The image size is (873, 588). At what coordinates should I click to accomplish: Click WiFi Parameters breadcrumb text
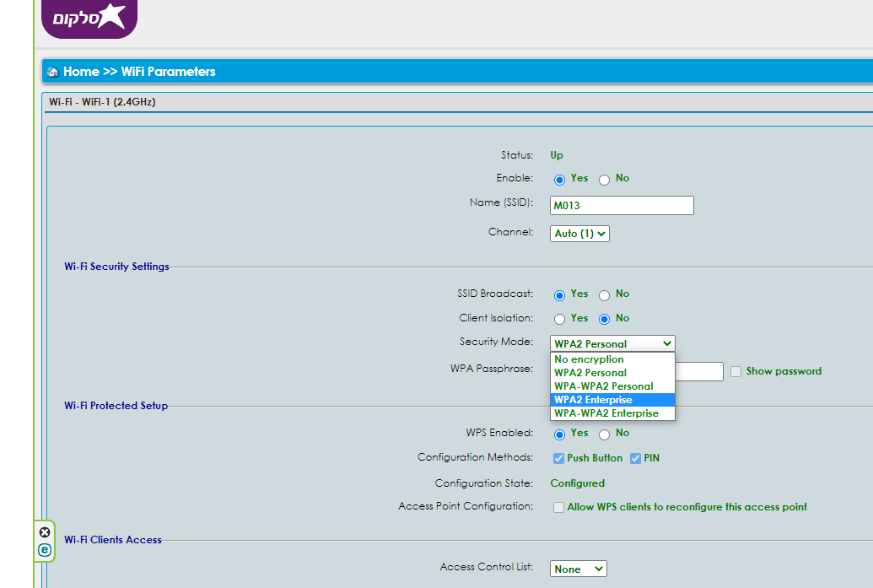[168, 72]
